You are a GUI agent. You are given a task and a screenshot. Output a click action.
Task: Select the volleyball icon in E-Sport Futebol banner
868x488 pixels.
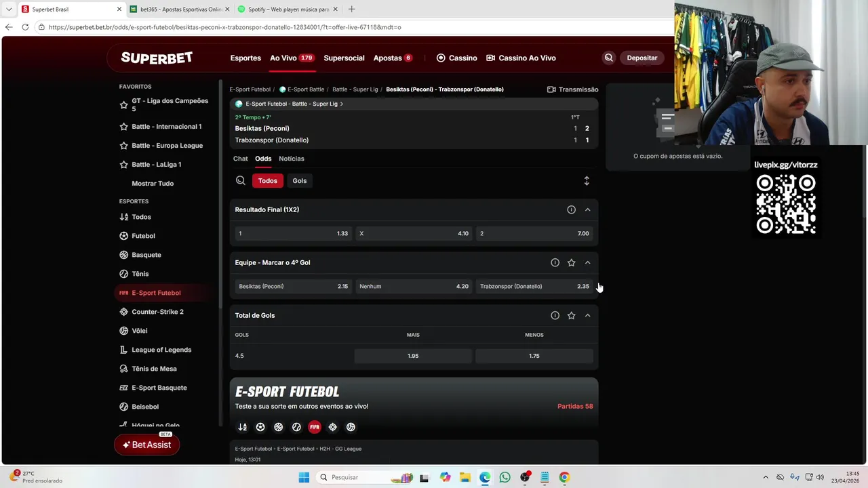pyautogui.click(x=351, y=427)
